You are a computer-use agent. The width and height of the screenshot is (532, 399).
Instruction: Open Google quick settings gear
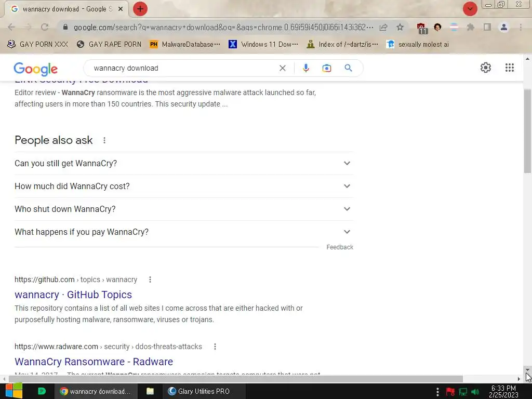[486, 68]
